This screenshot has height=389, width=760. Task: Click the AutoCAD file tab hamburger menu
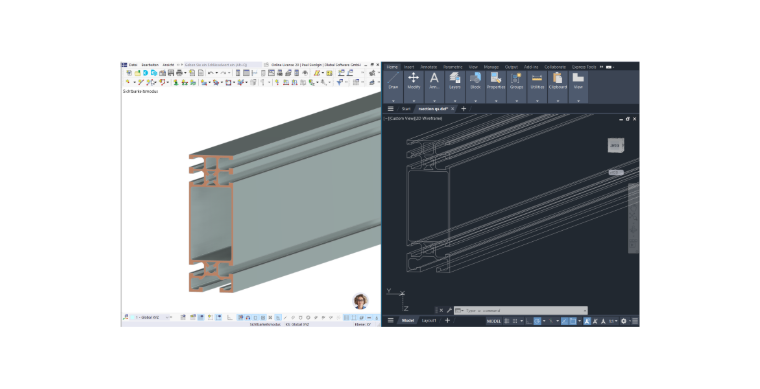(x=391, y=109)
